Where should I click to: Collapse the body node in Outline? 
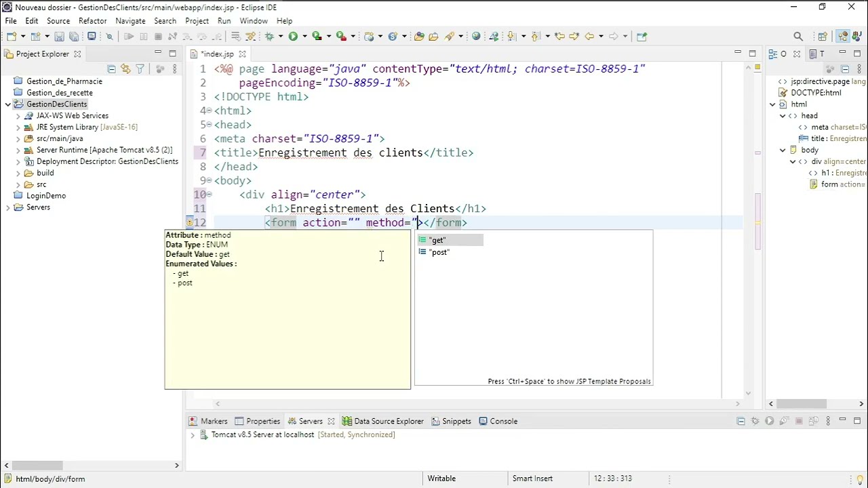coord(783,150)
